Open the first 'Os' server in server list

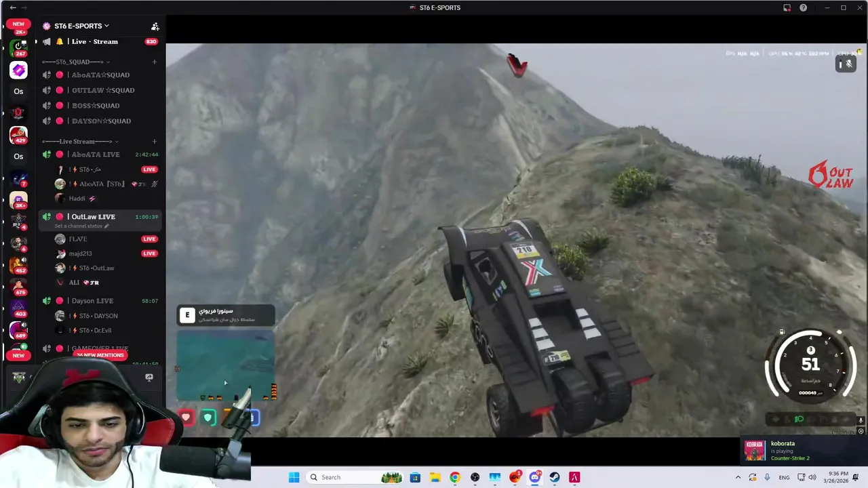click(18, 91)
